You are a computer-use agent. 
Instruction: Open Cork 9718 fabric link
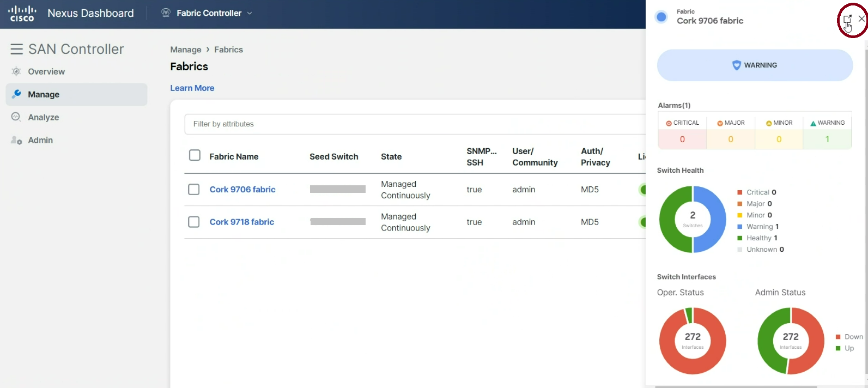tap(241, 222)
